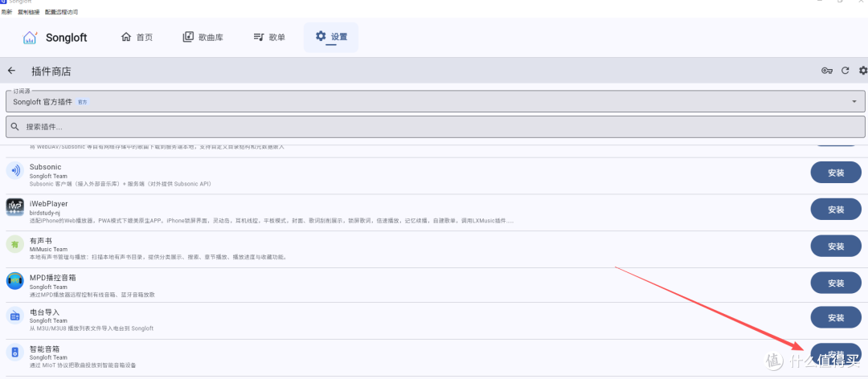
Task: Install the 智能音箱 plugin
Action: (836, 354)
